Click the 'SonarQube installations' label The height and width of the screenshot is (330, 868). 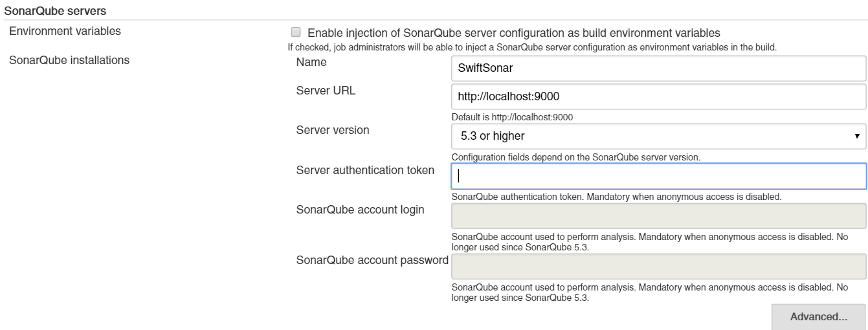click(69, 61)
